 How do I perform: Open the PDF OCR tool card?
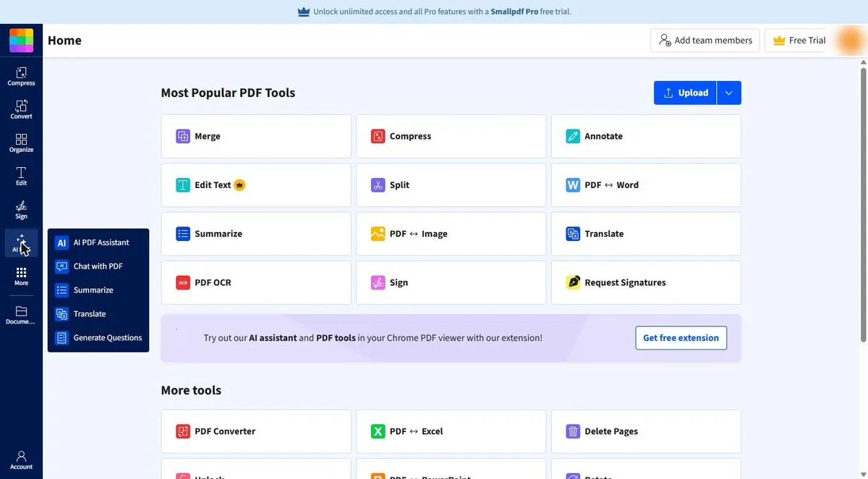point(256,283)
